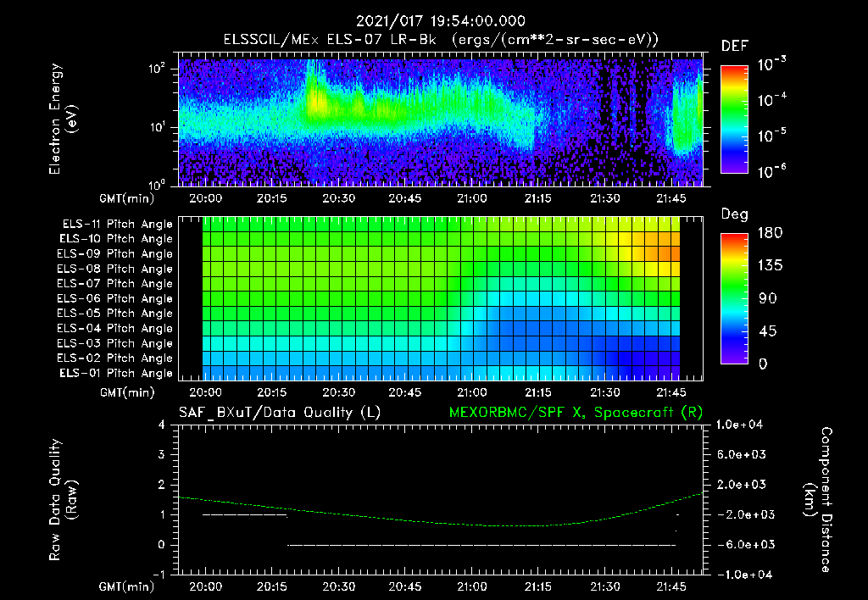
Task: Click the 10^2 energy tick label
Action: click(157, 69)
